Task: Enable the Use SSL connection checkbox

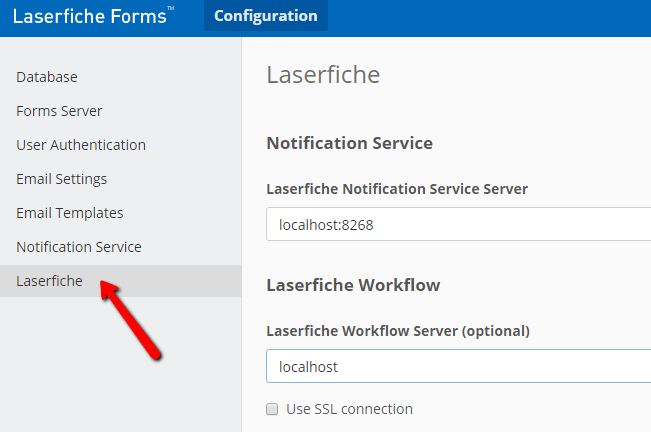Action: coord(272,409)
